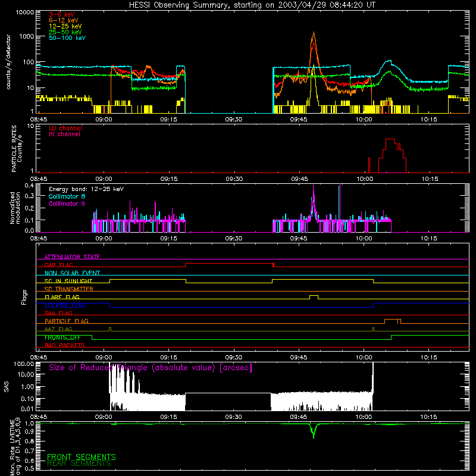Click the 'ATTENUATOR_STATE' flag label
This screenshot has height=476, width=476.
click(x=72, y=257)
